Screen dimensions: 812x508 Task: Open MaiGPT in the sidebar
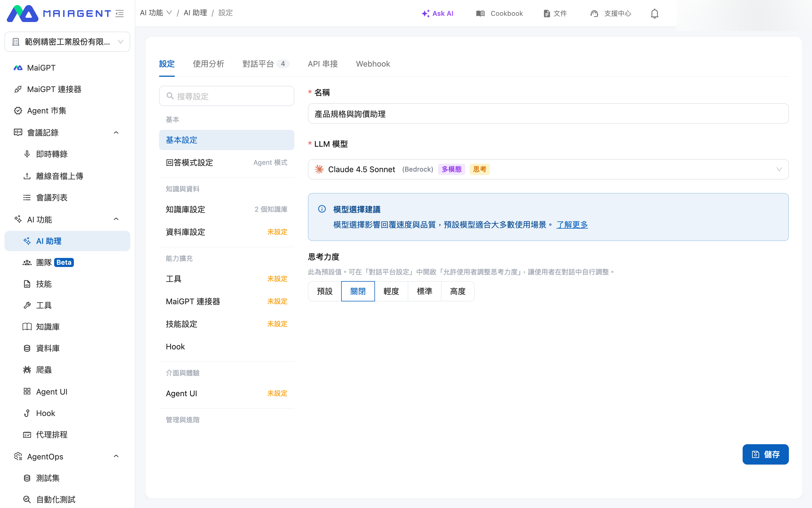67,68
